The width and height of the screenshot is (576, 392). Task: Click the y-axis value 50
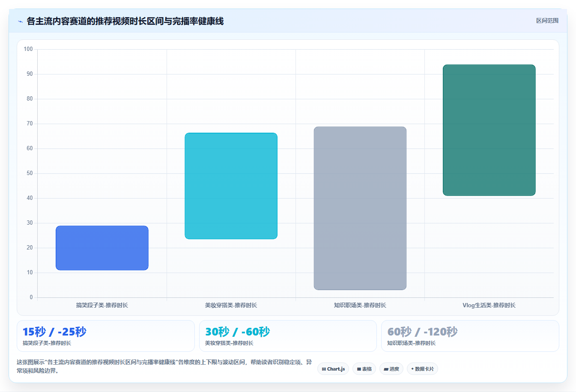[x=30, y=173]
